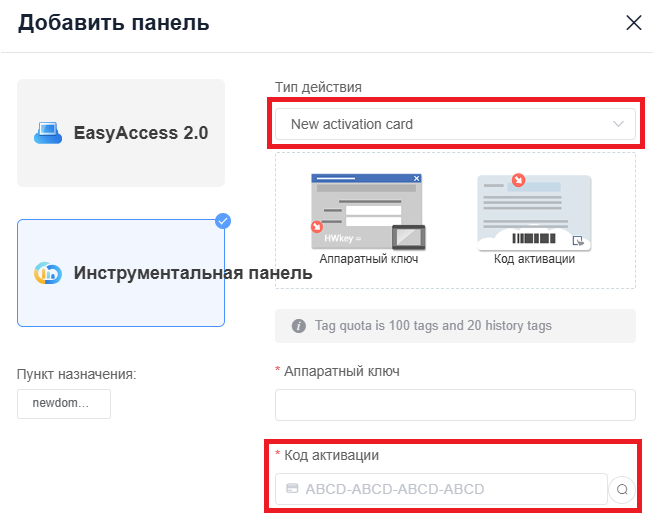Click the Инструментальная панель dashboard icon
Viewport: 659px width, 515px height.
coord(48,273)
